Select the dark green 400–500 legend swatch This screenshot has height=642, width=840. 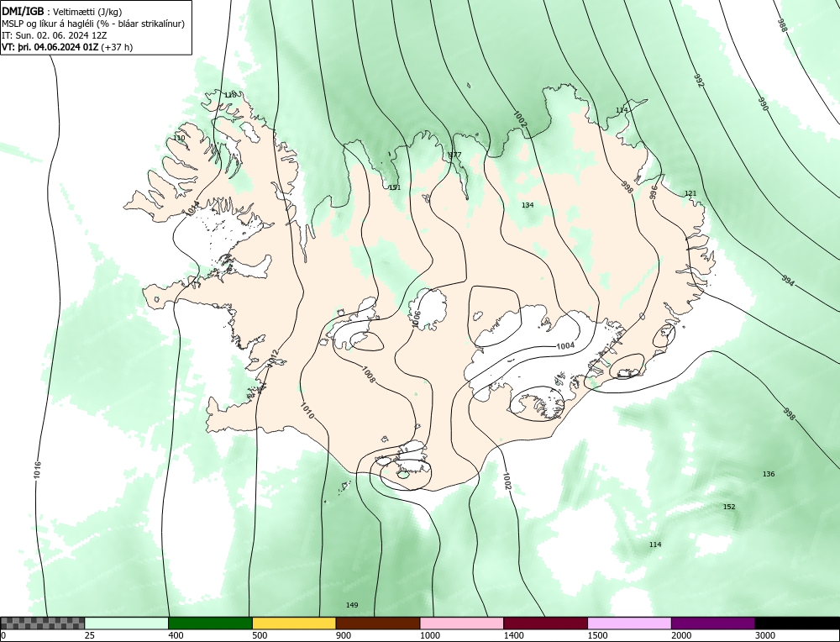tap(210, 623)
